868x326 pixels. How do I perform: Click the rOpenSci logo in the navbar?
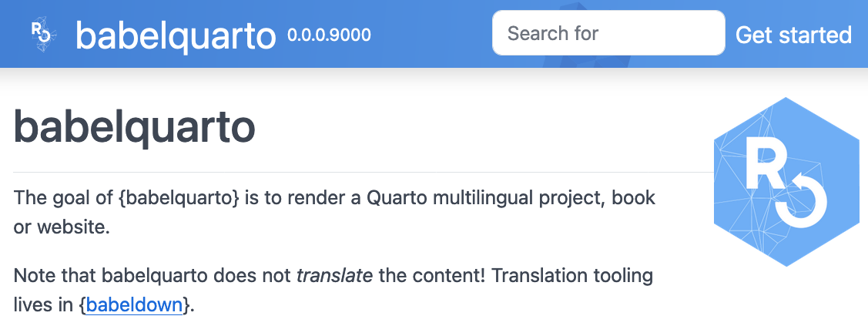click(x=41, y=35)
